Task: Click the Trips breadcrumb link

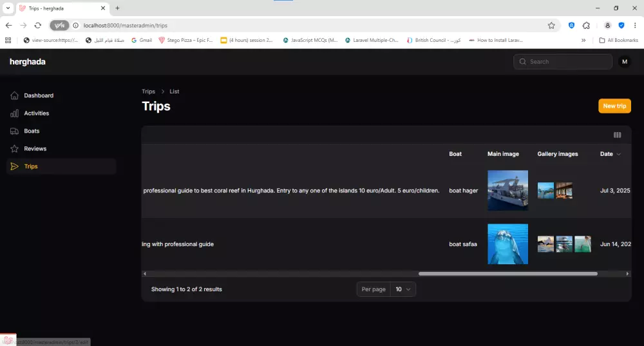Action: (148, 91)
